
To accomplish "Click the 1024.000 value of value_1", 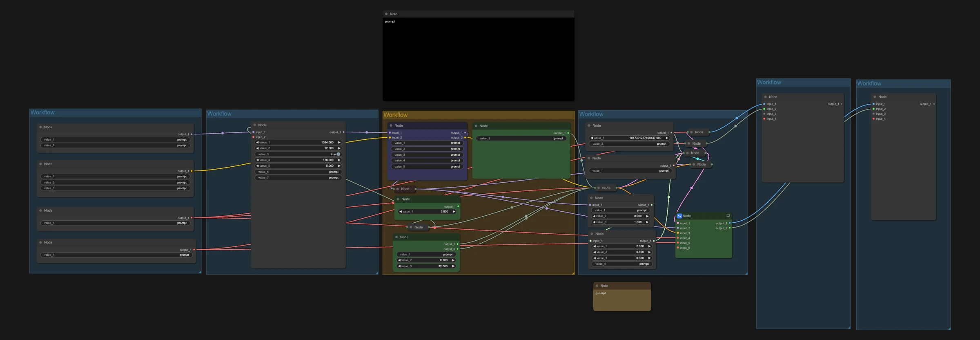I will click(327, 143).
